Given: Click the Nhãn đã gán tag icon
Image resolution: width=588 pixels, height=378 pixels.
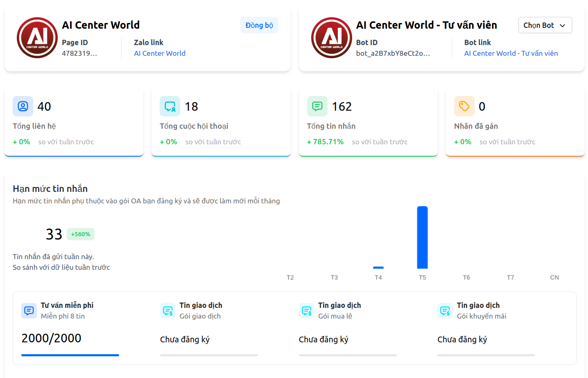Looking at the screenshot, I should 464,106.
